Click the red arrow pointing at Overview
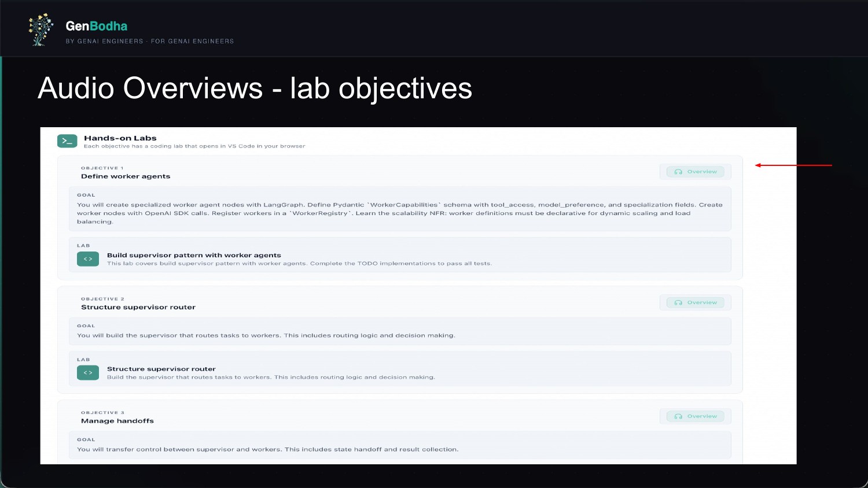Viewport: 868px width, 488px height. pyautogui.click(x=793, y=165)
